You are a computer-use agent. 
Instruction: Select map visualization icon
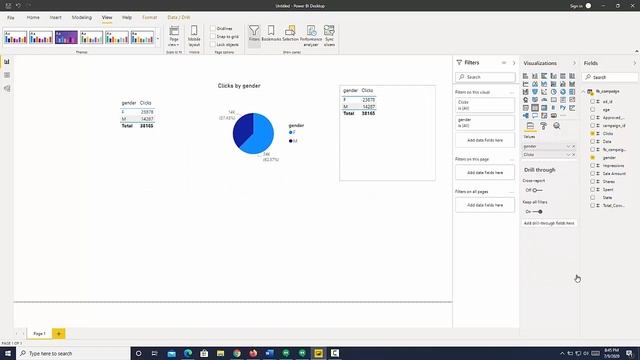click(525, 100)
